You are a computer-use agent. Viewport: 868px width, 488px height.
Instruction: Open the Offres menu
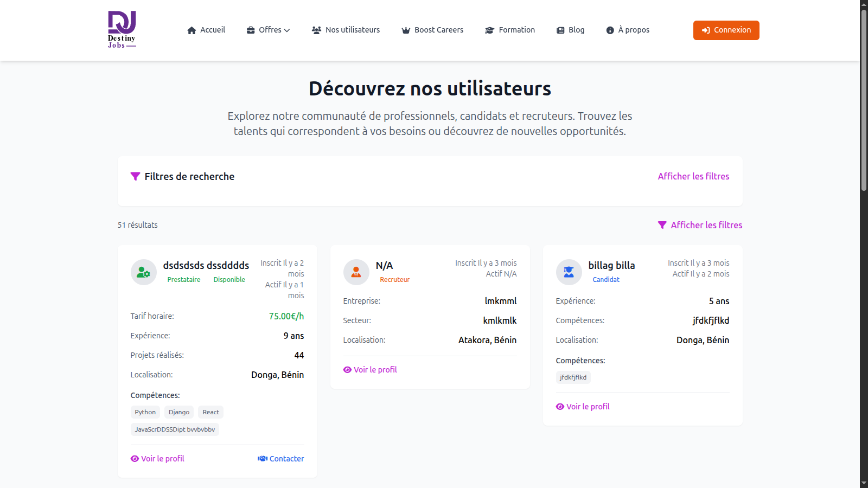click(x=269, y=30)
